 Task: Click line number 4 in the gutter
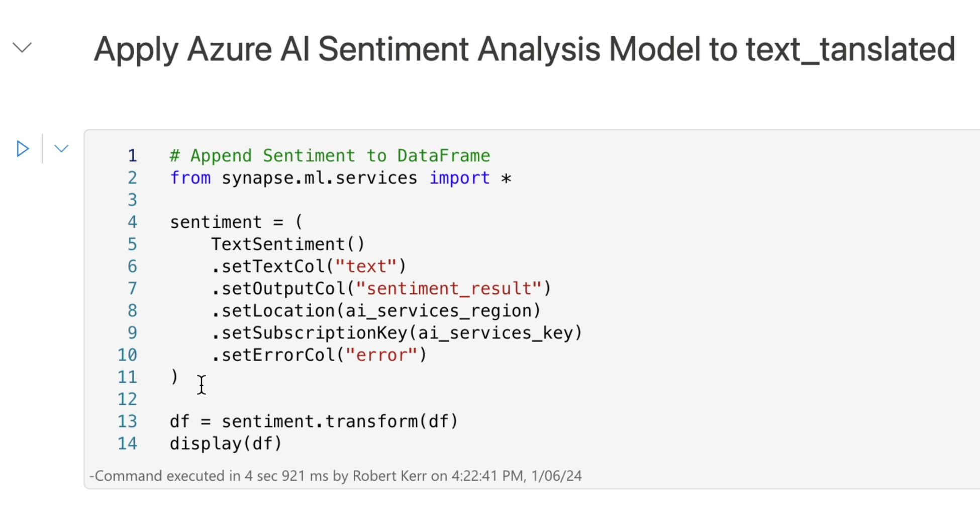click(132, 222)
